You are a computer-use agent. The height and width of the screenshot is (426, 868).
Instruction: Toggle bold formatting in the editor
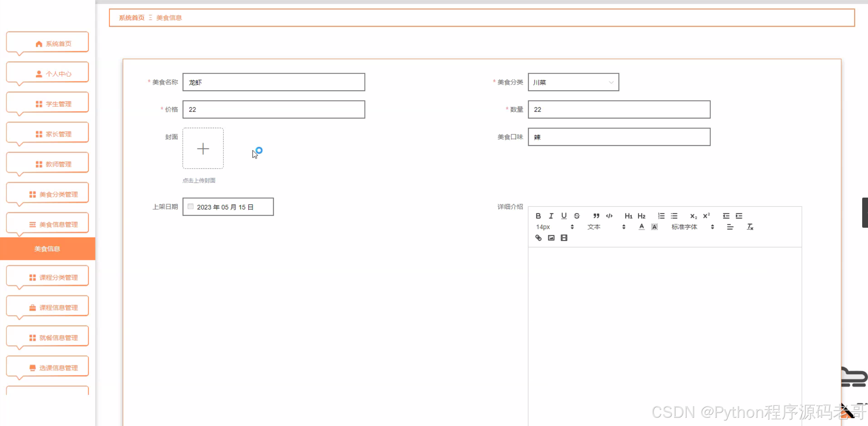click(x=538, y=216)
